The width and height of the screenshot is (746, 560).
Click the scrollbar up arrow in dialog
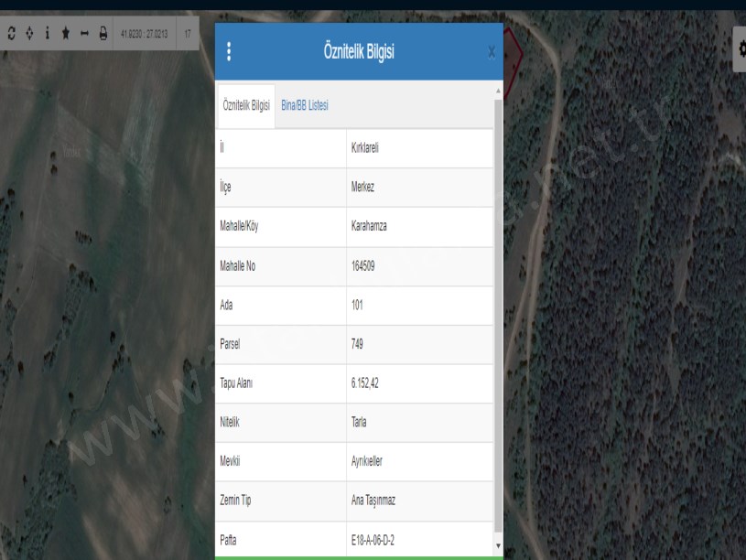click(x=498, y=92)
